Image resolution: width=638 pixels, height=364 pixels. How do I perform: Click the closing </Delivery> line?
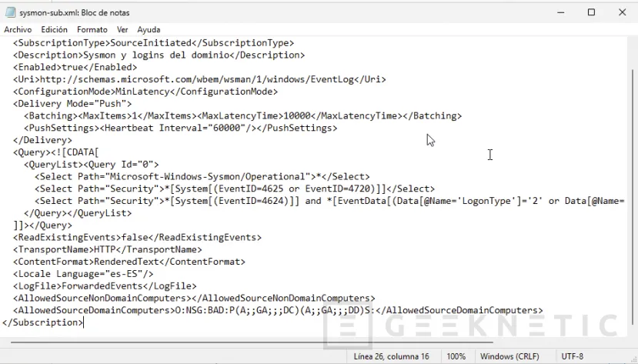coord(42,141)
